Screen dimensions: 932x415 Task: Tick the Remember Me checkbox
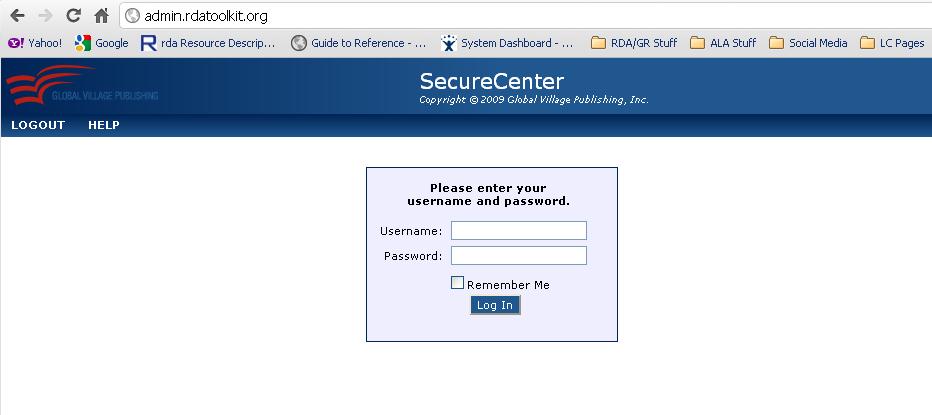click(x=457, y=283)
